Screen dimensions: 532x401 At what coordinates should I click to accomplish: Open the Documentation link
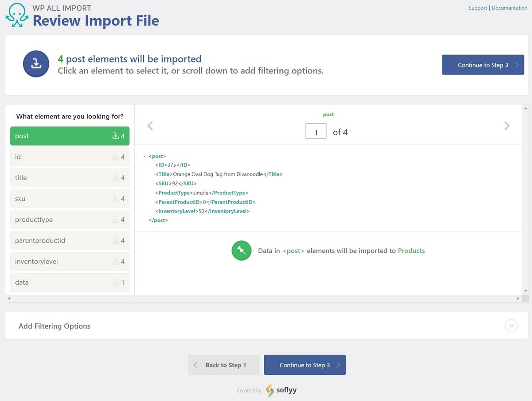(509, 8)
